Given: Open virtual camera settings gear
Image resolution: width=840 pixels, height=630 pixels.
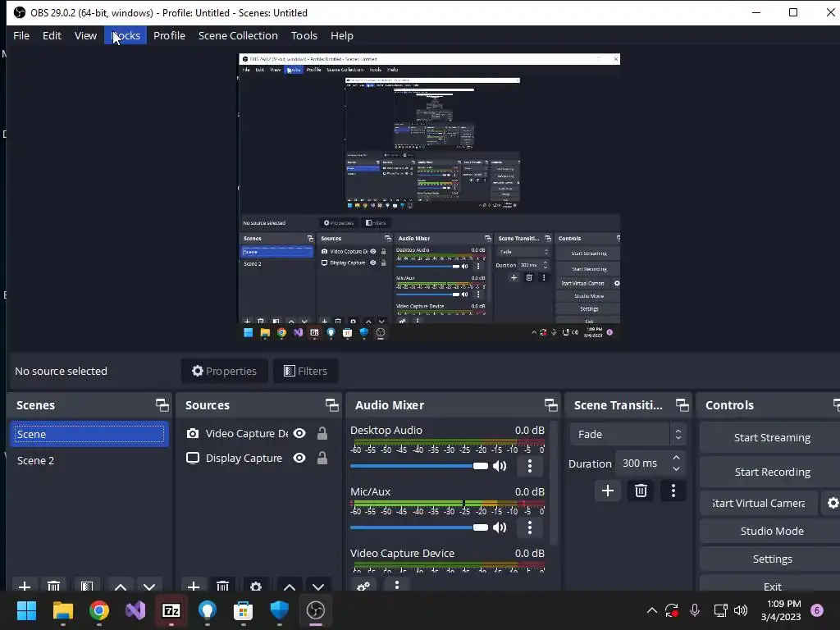Looking at the screenshot, I should pos(832,503).
